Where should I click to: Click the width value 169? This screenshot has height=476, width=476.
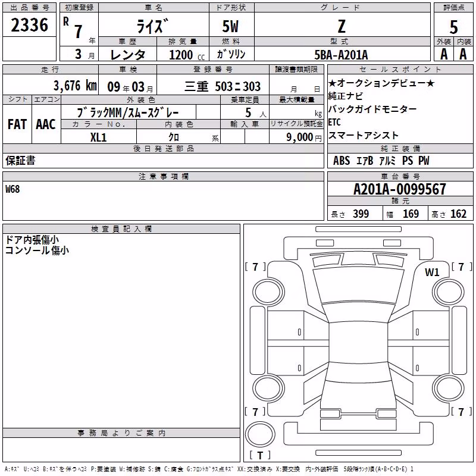coord(411,214)
